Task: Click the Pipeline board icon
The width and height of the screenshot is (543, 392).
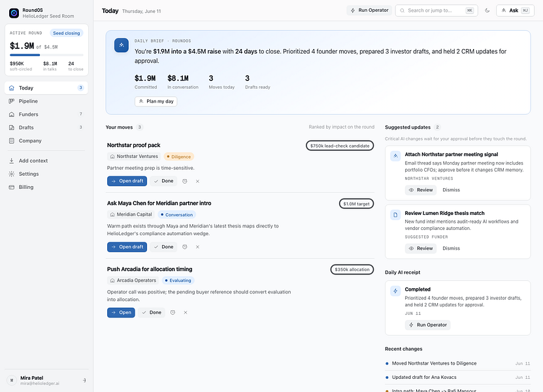Action: (x=11, y=101)
